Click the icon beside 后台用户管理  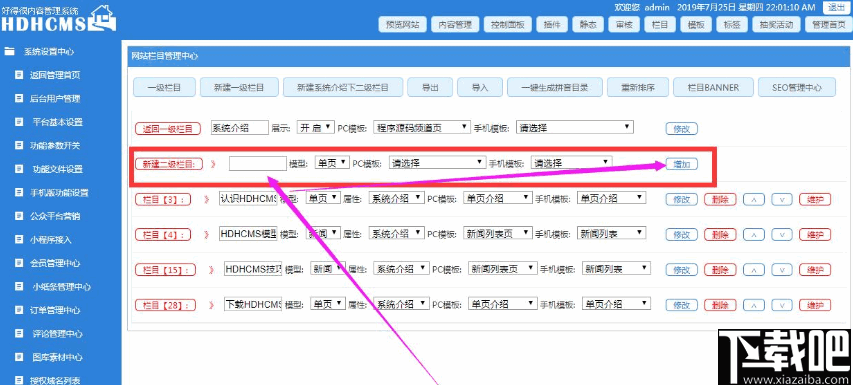point(19,98)
